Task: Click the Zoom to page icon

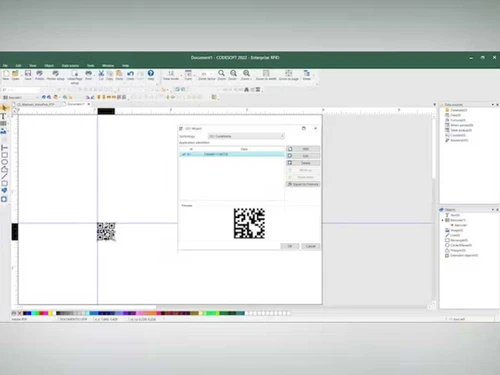Action: (289, 74)
